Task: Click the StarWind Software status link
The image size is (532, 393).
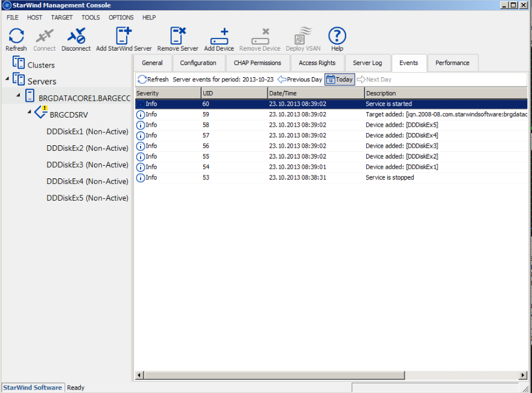Action: tap(33, 388)
